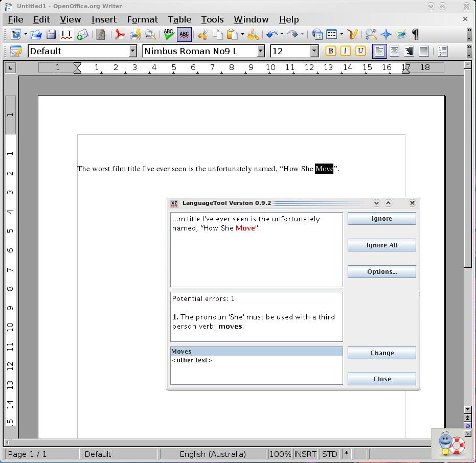
Task: Open the font size dropdown
Action: click(x=314, y=51)
